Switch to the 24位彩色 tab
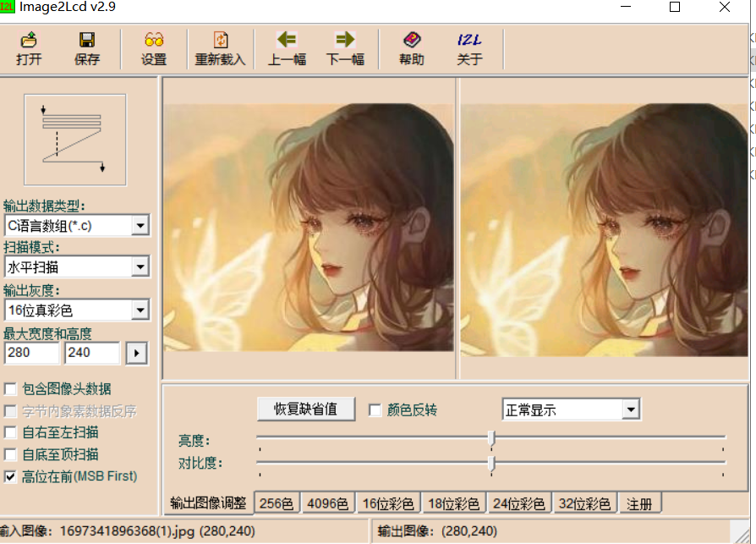 (518, 504)
